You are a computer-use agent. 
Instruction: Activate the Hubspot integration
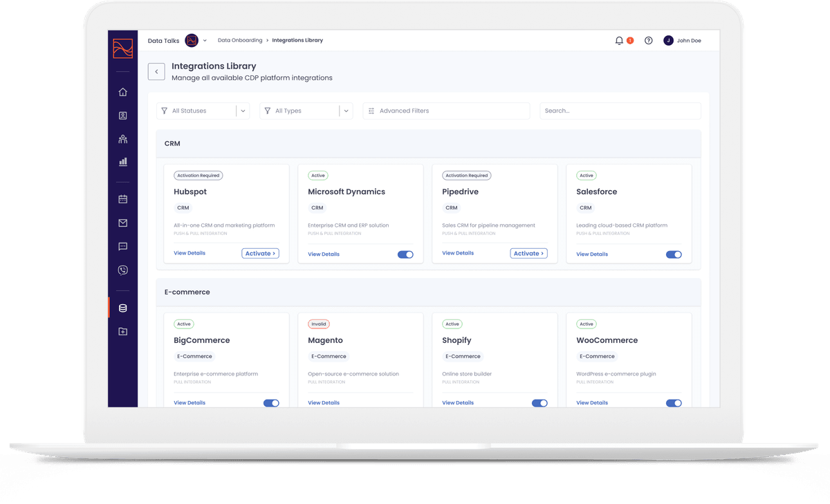pyautogui.click(x=260, y=253)
